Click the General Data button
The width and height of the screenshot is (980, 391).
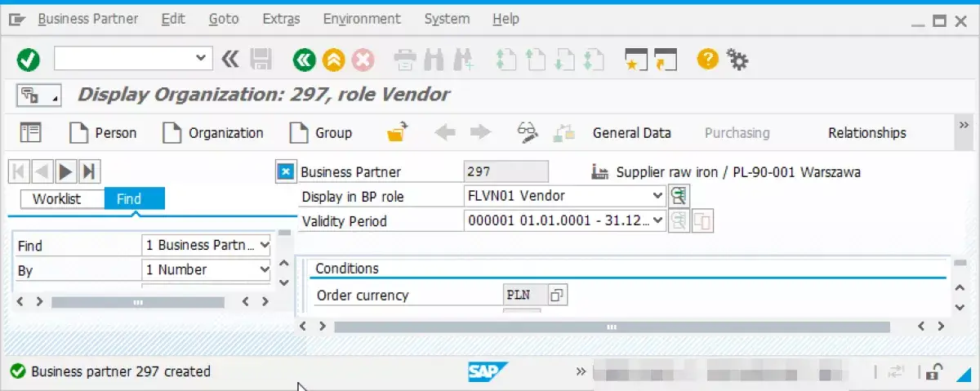pos(631,132)
